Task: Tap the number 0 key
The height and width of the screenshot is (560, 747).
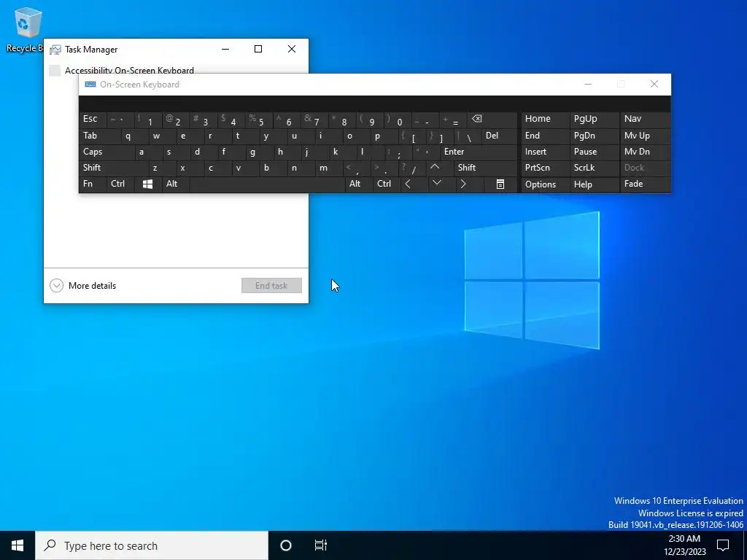Action: (398, 119)
